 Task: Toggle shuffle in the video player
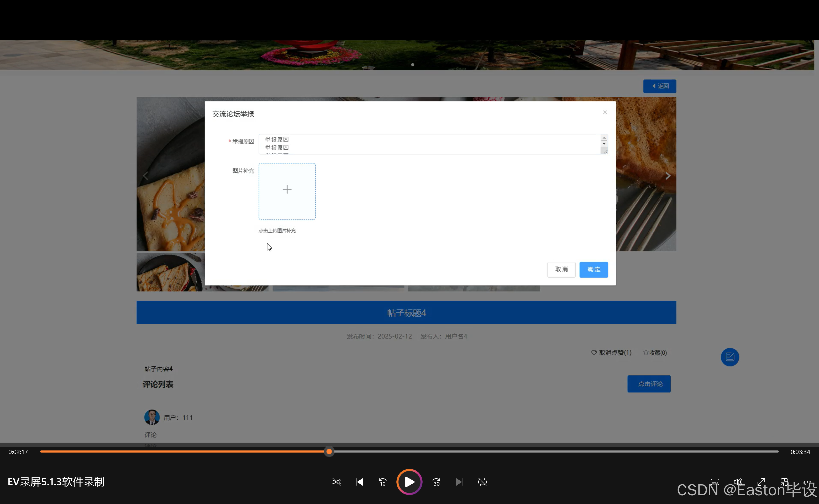(336, 482)
